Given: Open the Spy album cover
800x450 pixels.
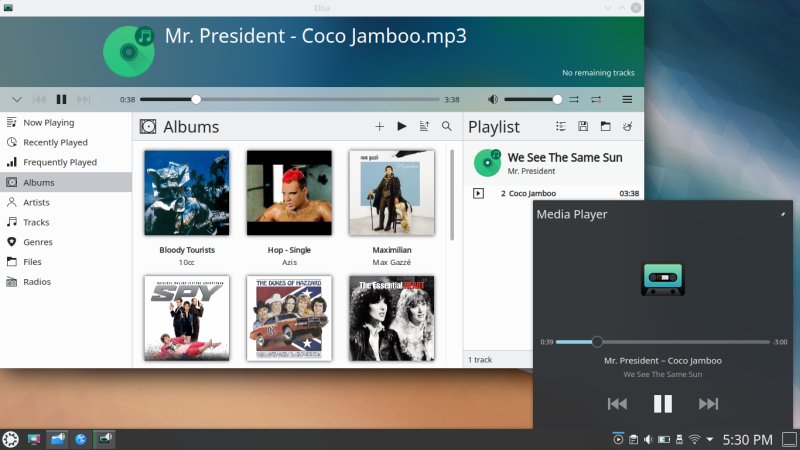Looking at the screenshot, I should coord(187,318).
